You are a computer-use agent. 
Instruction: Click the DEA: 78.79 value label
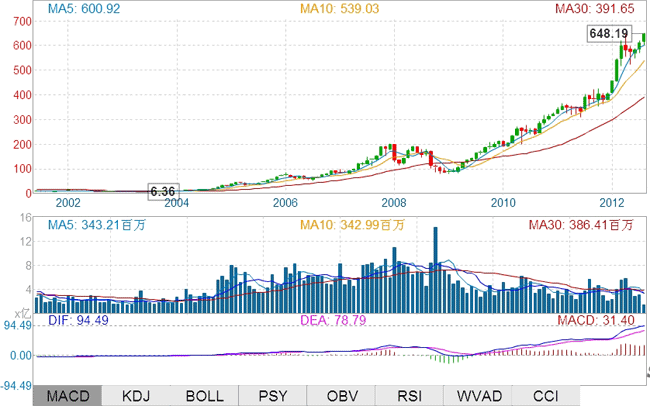336,320
